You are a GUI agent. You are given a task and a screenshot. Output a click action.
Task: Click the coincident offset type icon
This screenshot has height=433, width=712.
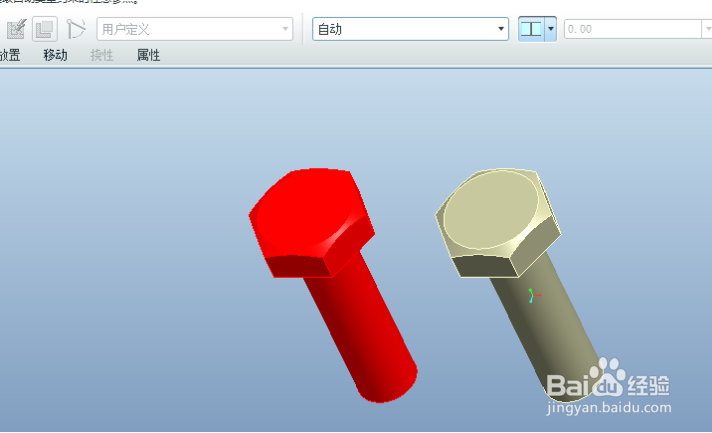tap(531, 29)
